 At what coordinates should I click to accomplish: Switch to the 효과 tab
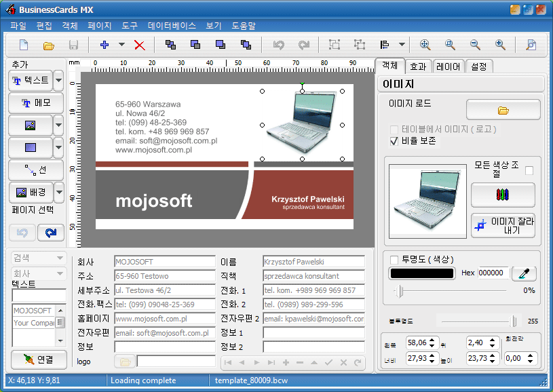coord(418,66)
